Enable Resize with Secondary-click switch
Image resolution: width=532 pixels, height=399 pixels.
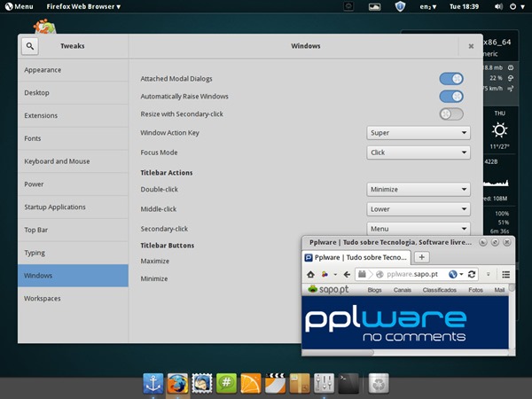[451, 114]
